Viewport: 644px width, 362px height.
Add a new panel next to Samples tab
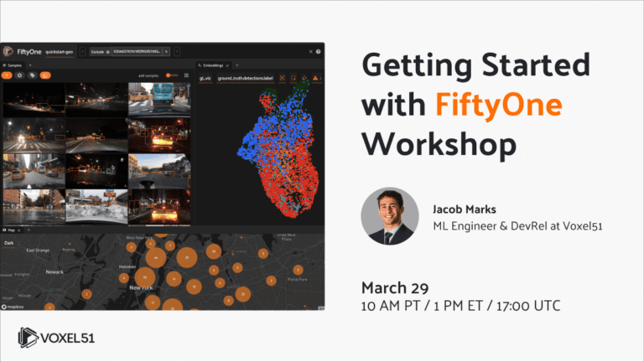(x=30, y=65)
